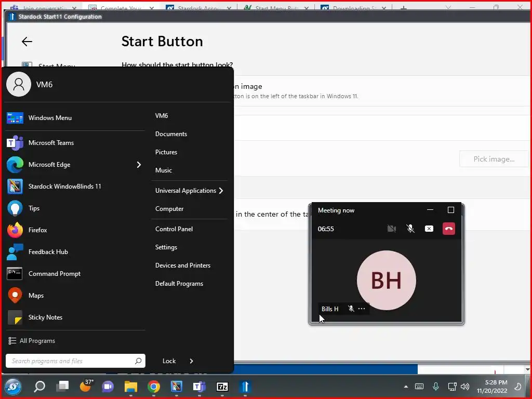The height and width of the screenshot is (399, 532).
Task: Open taskbar Search
Action: [x=39, y=387]
